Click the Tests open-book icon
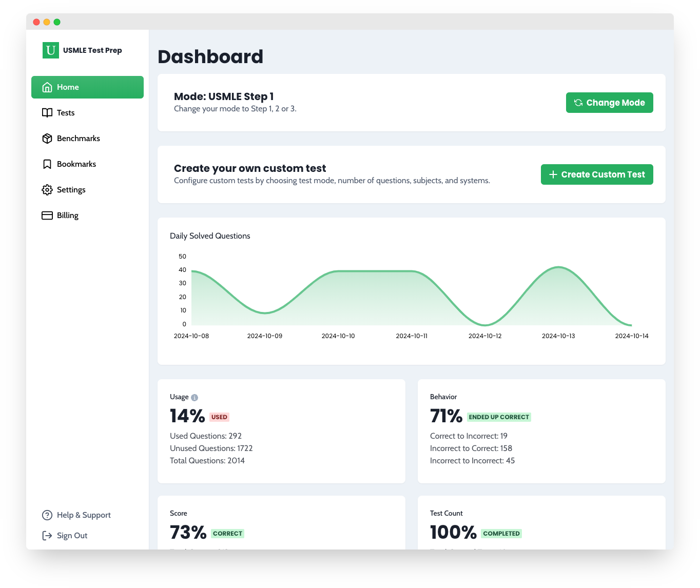Image resolution: width=700 pixels, height=588 pixels. 47,113
